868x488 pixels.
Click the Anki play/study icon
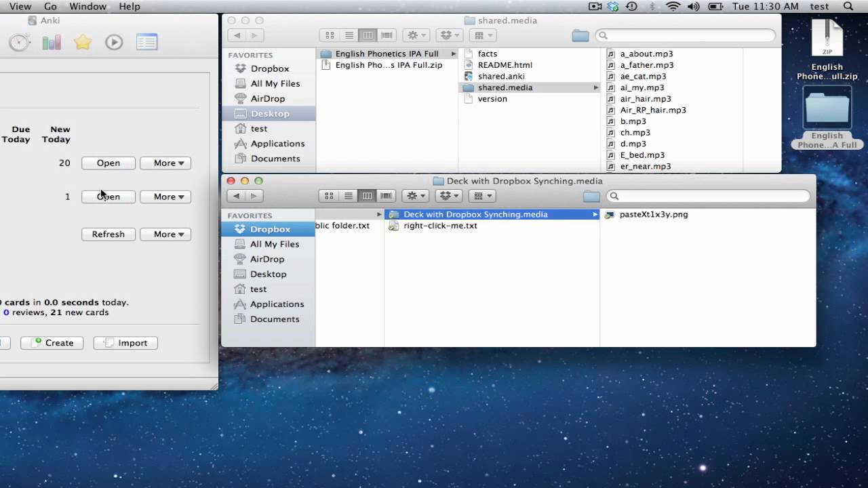click(x=114, y=42)
